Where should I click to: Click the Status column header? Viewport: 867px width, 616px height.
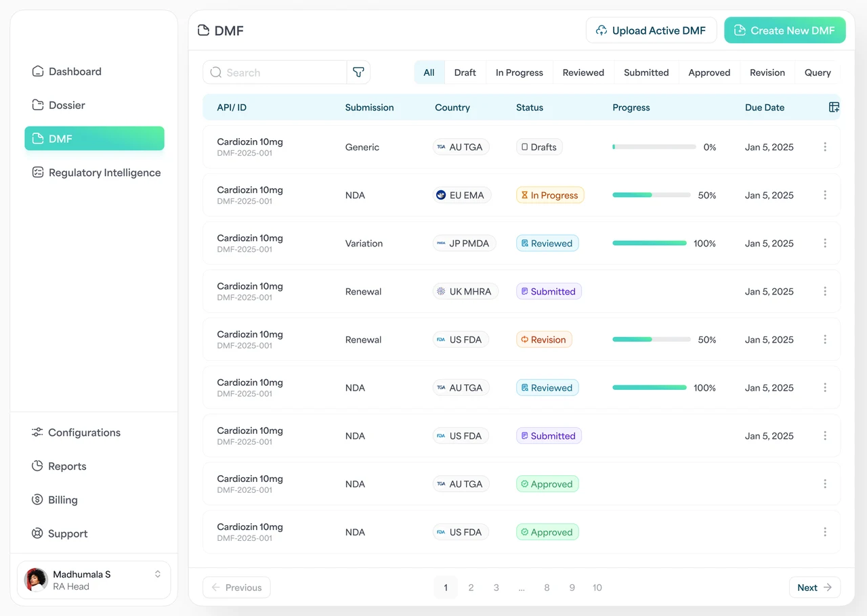pyautogui.click(x=530, y=107)
